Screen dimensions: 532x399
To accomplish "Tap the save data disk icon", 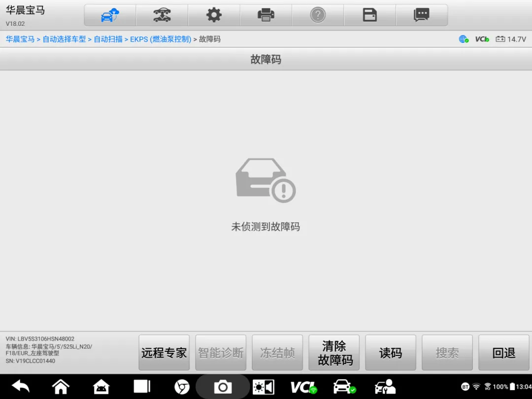I will click(369, 15).
